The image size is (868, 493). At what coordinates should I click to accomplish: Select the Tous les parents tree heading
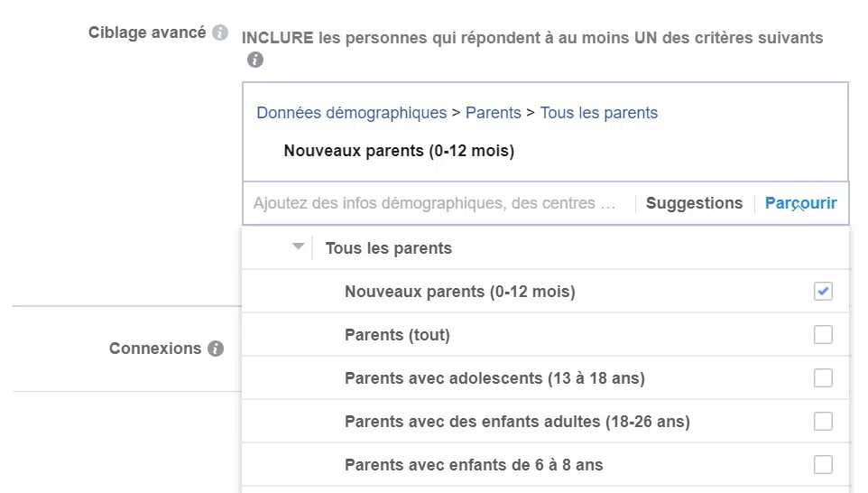[x=388, y=248]
